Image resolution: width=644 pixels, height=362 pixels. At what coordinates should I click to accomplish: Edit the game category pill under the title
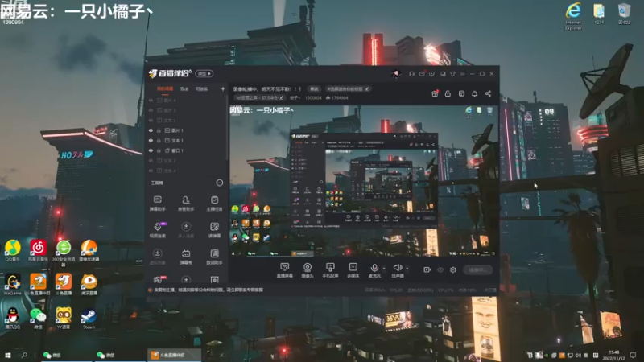coord(259,97)
